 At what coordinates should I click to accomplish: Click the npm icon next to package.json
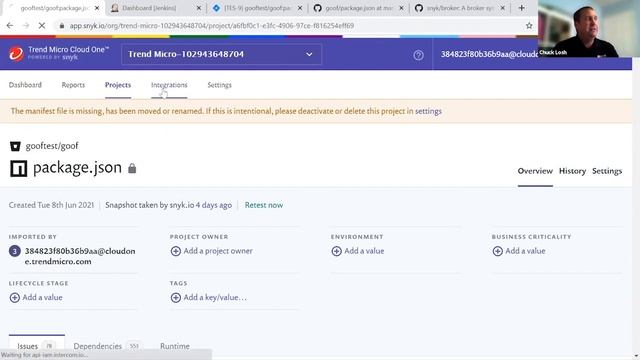click(x=18, y=168)
